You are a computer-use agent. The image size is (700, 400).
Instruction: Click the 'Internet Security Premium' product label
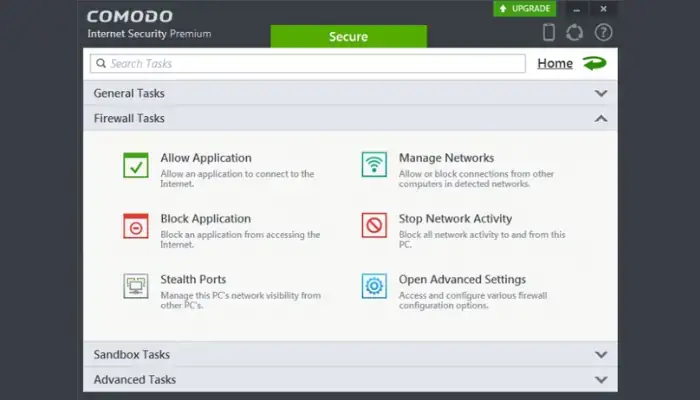[149, 34]
